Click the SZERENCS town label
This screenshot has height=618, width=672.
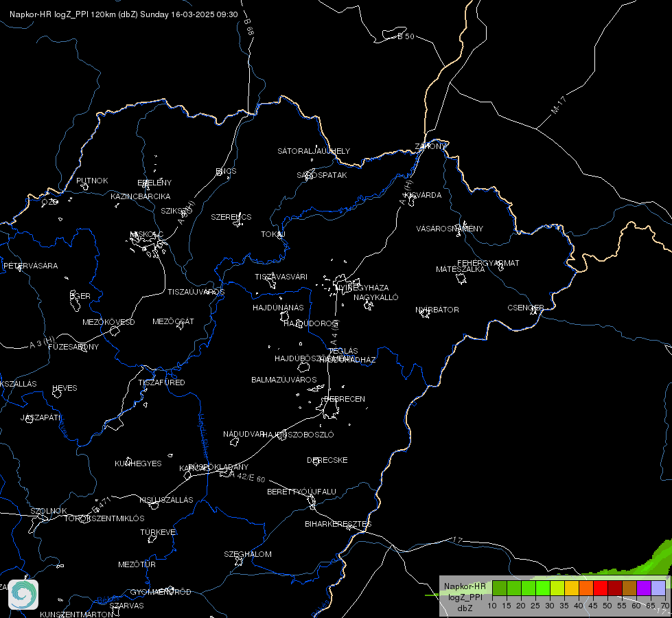coord(231,217)
